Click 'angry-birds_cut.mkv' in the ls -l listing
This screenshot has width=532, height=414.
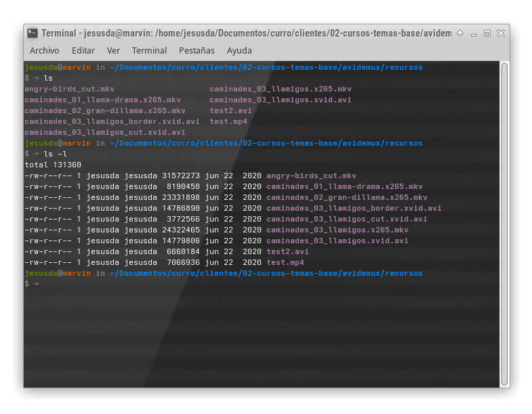click(x=311, y=175)
